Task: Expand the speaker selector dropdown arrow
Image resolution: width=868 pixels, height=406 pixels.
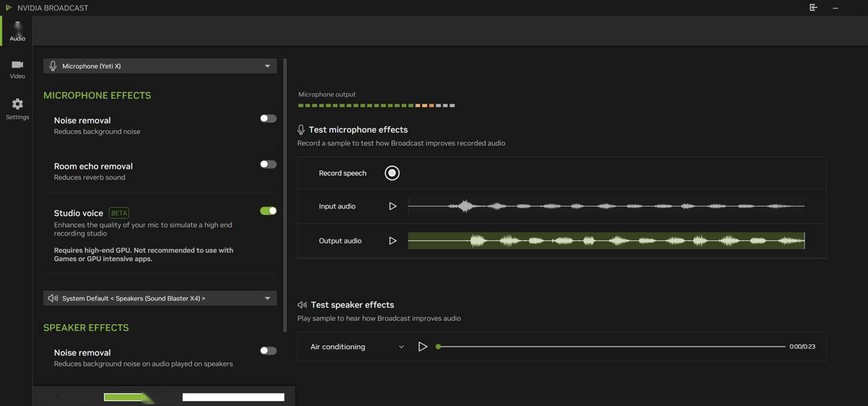Action: [x=268, y=298]
